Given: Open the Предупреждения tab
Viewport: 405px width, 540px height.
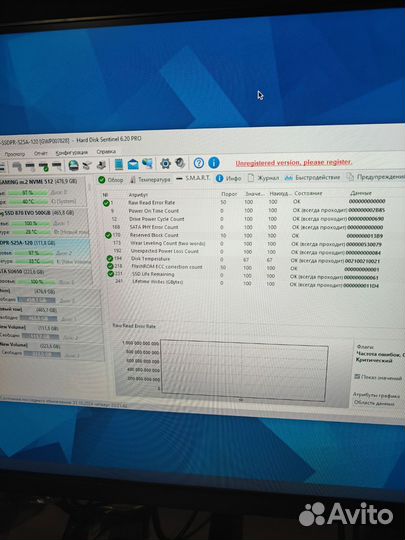Looking at the screenshot, I should pos(376,177).
